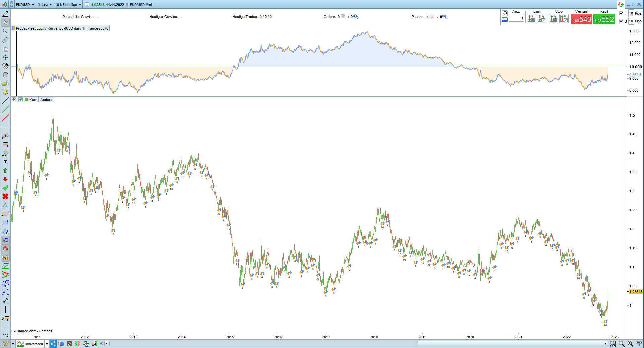Viewport: 644px width, 348px height.
Task: Click the red Verkauf sell price button
Action: [x=581, y=19]
